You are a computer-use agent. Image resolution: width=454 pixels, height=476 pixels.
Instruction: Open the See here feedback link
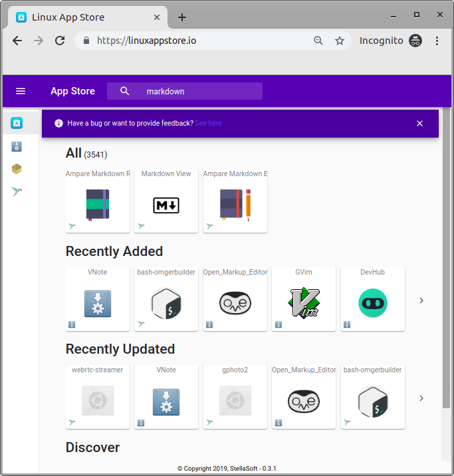pyautogui.click(x=208, y=123)
